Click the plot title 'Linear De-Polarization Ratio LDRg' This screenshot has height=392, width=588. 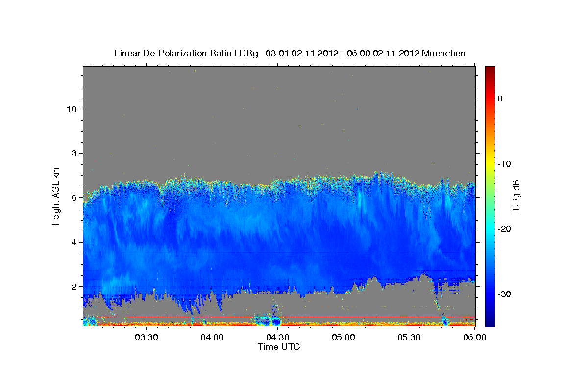tap(186, 53)
